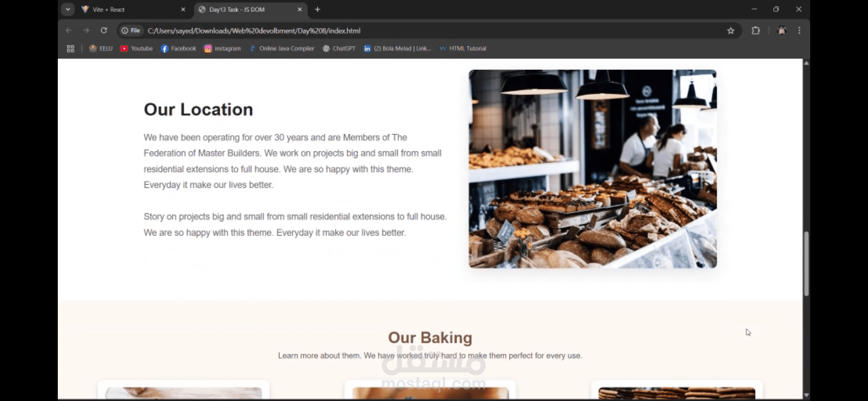Click the page vertical scrollbar thumb
The height and width of the screenshot is (401, 868).
[x=806, y=263]
